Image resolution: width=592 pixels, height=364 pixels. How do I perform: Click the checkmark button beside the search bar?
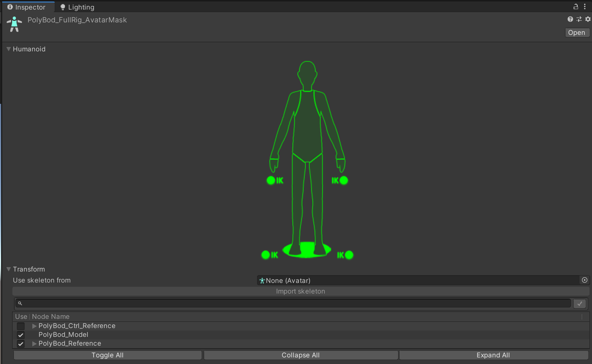[580, 303]
